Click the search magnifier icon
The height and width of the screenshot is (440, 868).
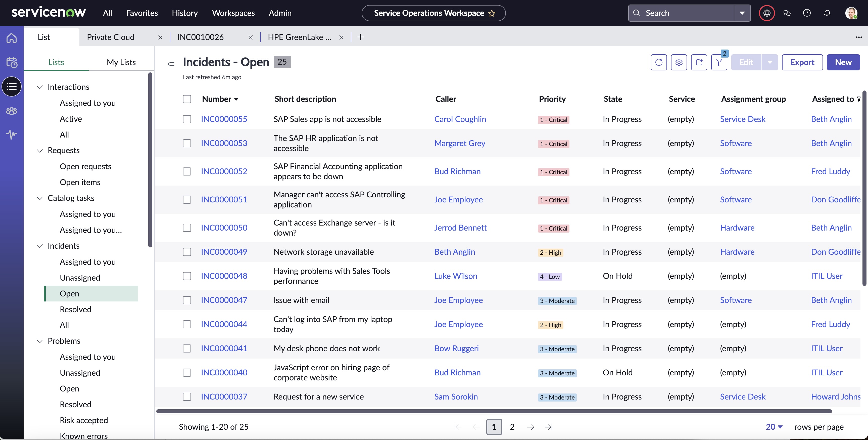tap(637, 13)
